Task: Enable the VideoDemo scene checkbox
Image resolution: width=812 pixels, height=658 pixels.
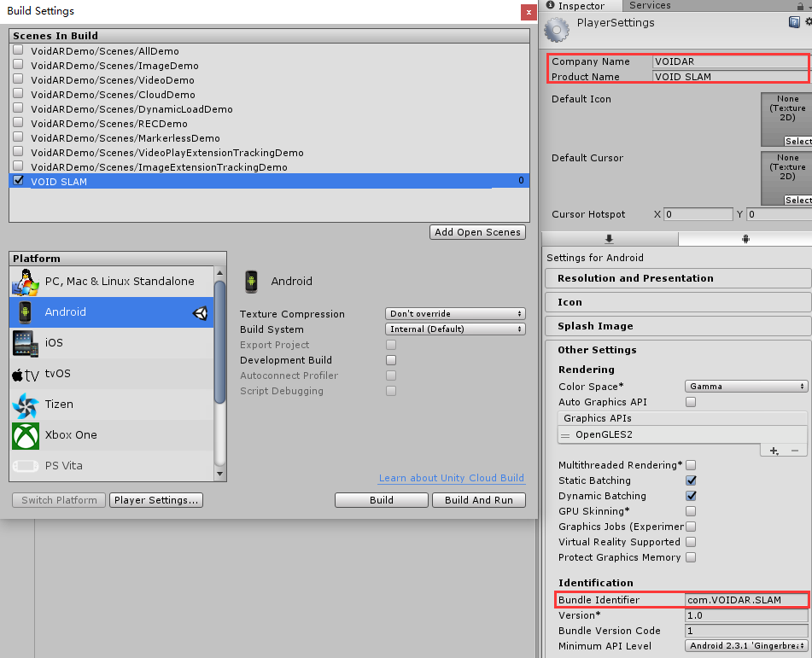Action: pyautogui.click(x=18, y=79)
